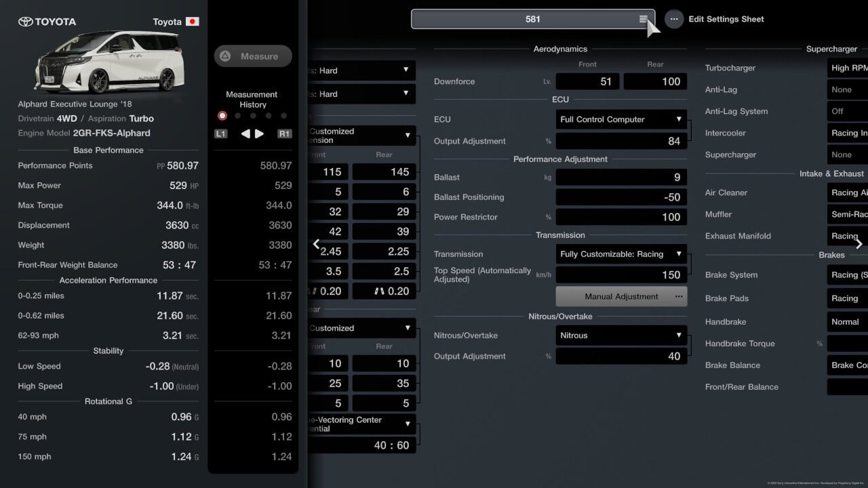This screenshot has height=488, width=868.
Task: Select the rear downforce value 100
Action: click(655, 81)
